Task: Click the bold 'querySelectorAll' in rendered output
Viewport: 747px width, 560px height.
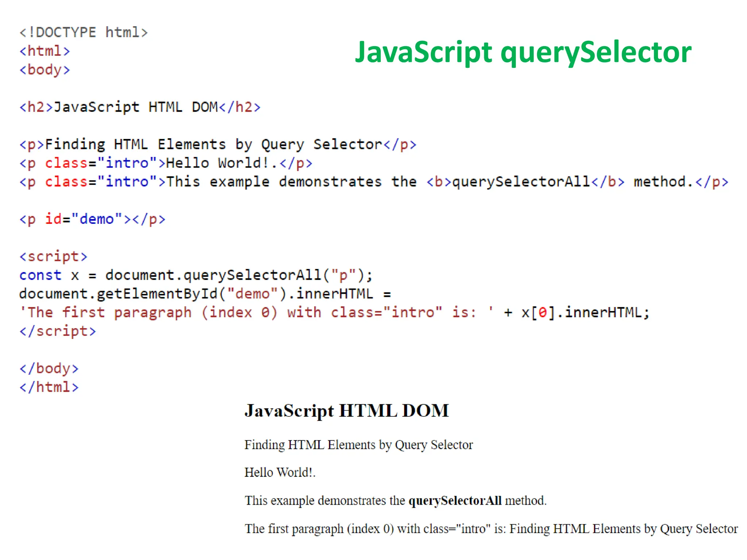Action: (x=455, y=501)
